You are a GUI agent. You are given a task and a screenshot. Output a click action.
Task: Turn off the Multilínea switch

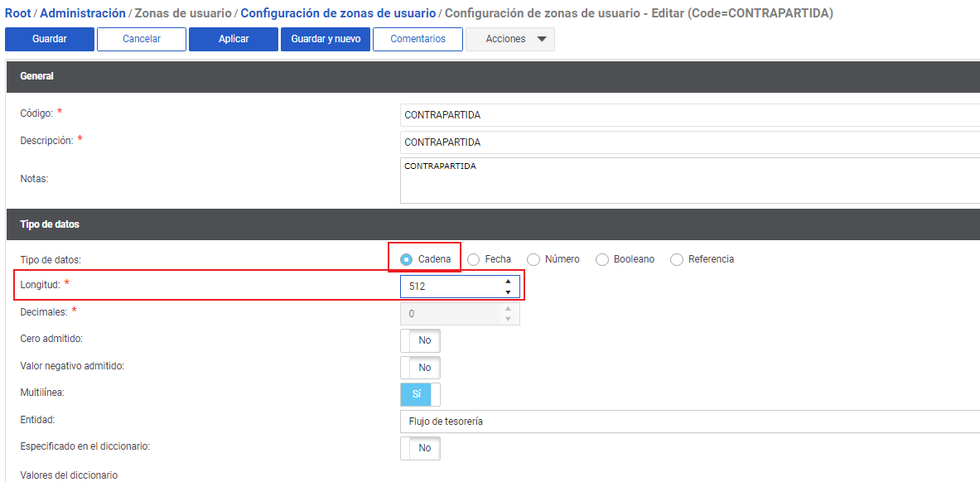420,394
